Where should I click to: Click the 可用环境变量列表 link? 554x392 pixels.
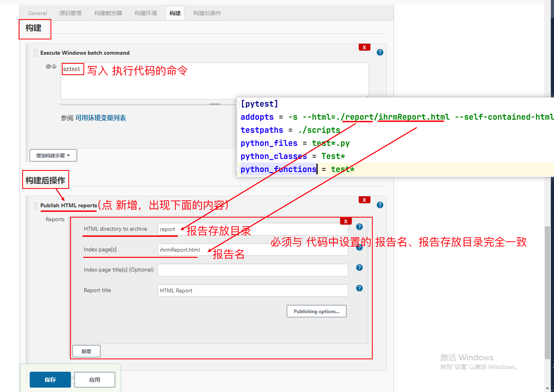pyautogui.click(x=100, y=118)
